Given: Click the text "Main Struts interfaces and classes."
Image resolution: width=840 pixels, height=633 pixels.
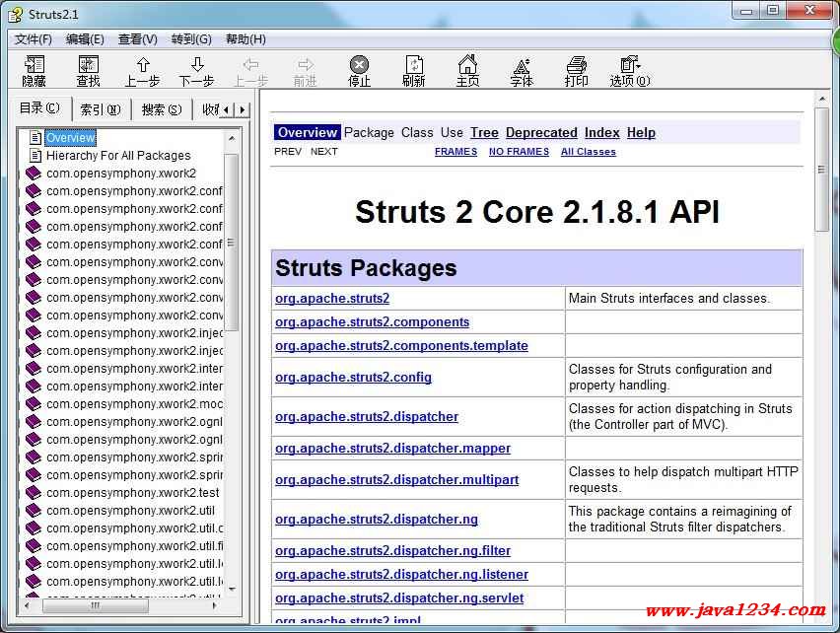Looking at the screenshot, I should click(668, 299).
